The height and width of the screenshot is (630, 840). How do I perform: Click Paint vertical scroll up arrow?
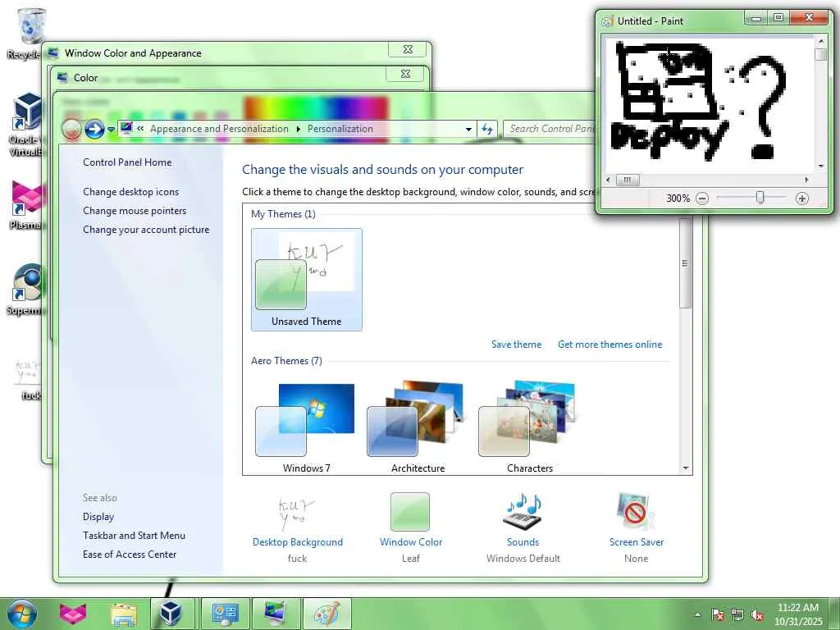pos(820,41)
